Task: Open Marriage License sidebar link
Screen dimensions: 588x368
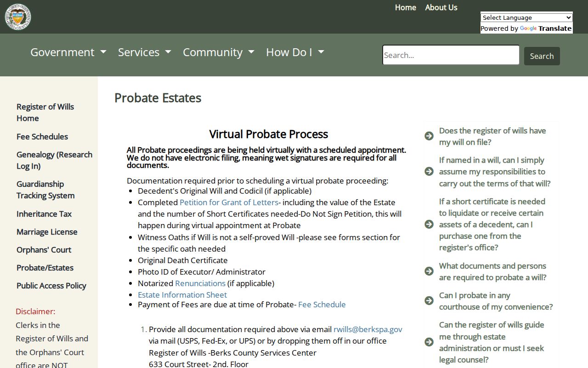Action: click(x=47, y=232)
